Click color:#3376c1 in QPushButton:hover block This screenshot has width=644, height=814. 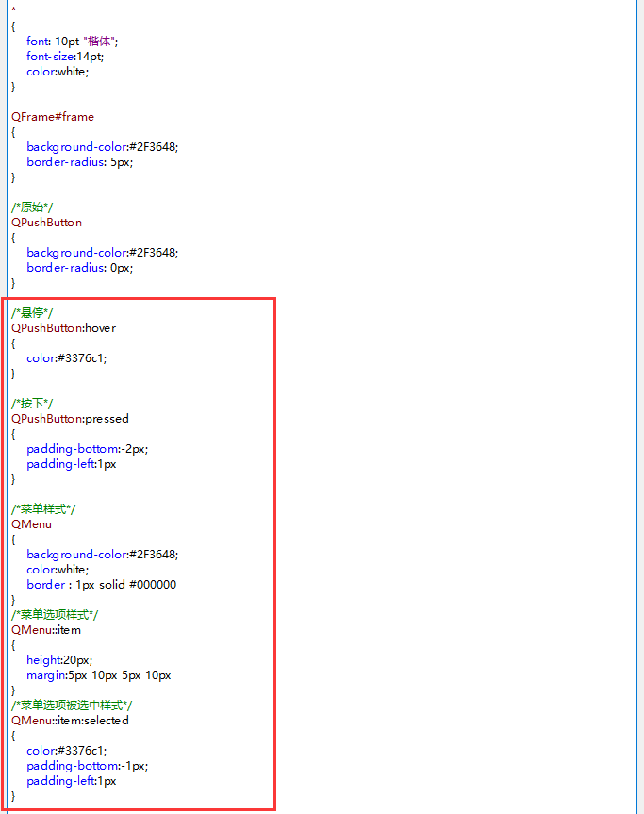coord(66,358)
